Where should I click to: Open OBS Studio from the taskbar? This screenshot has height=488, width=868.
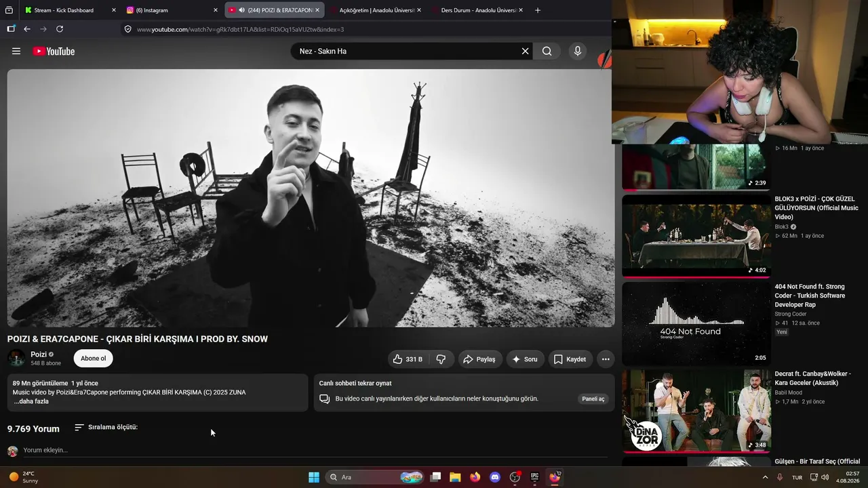point(515,477)
